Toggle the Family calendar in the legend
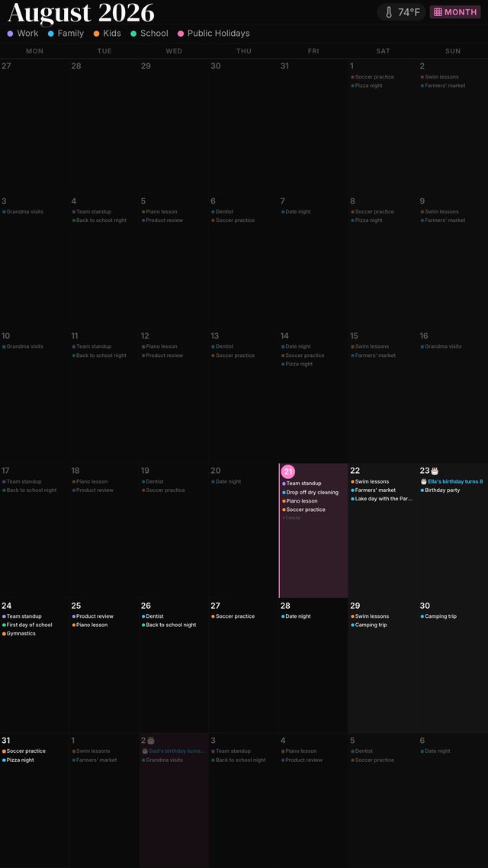 66,34
